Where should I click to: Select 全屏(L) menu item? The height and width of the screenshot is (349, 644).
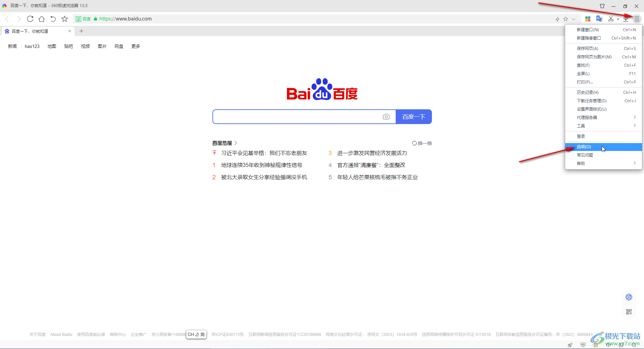point(603,74)
